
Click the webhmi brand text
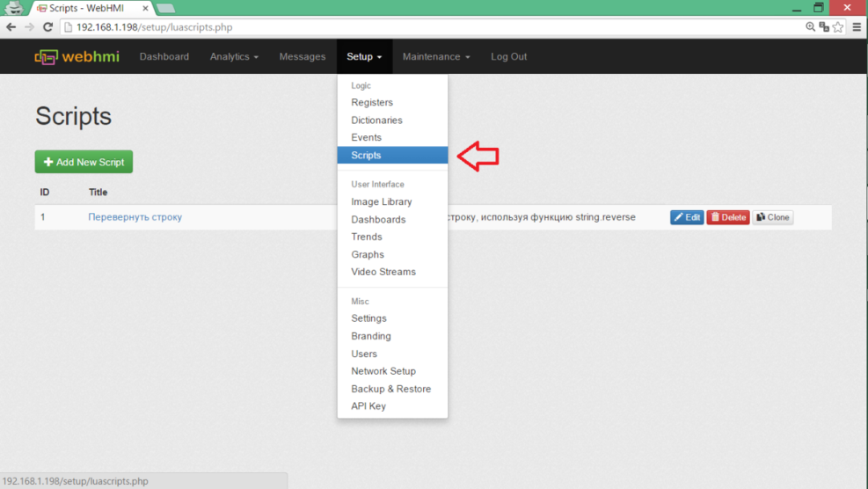91,56
